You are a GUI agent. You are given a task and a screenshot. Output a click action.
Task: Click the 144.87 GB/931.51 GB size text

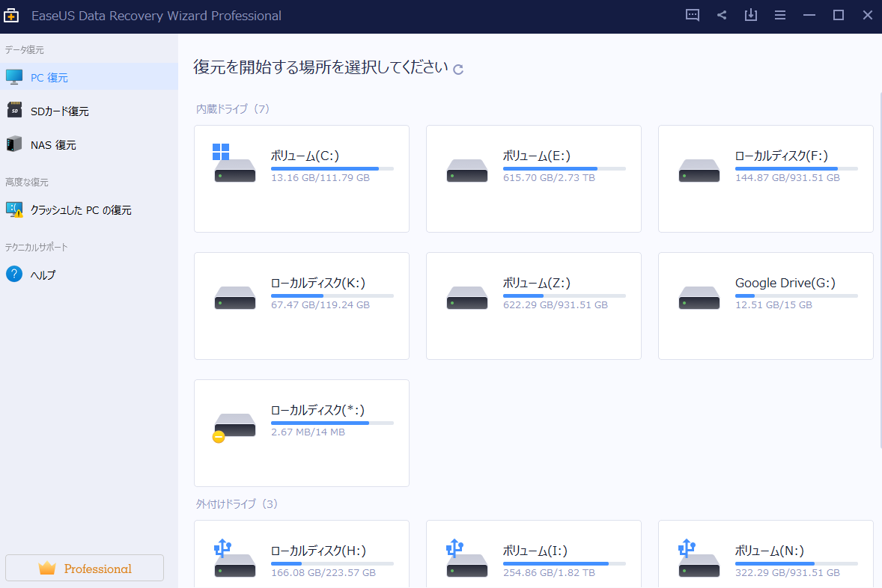(x=788, y=177)
